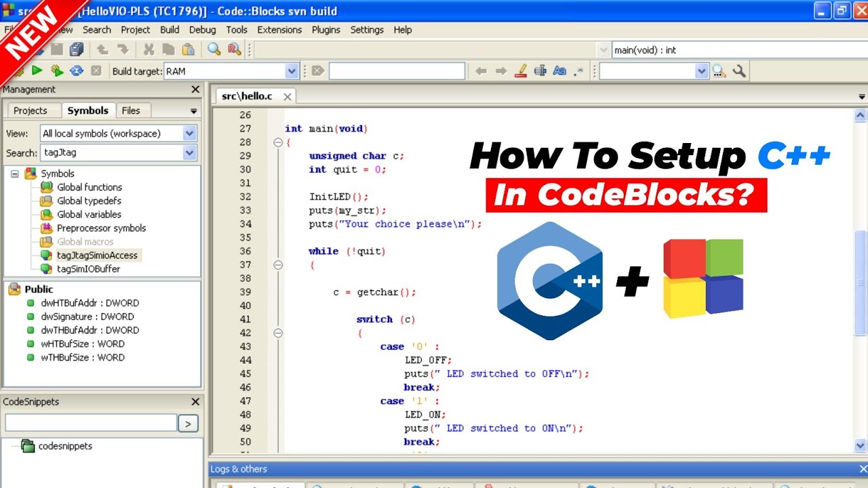Screen dimensions: 868x488
Task: Click the CodeSnippets search arrow button
Action: tap(188, 424)
